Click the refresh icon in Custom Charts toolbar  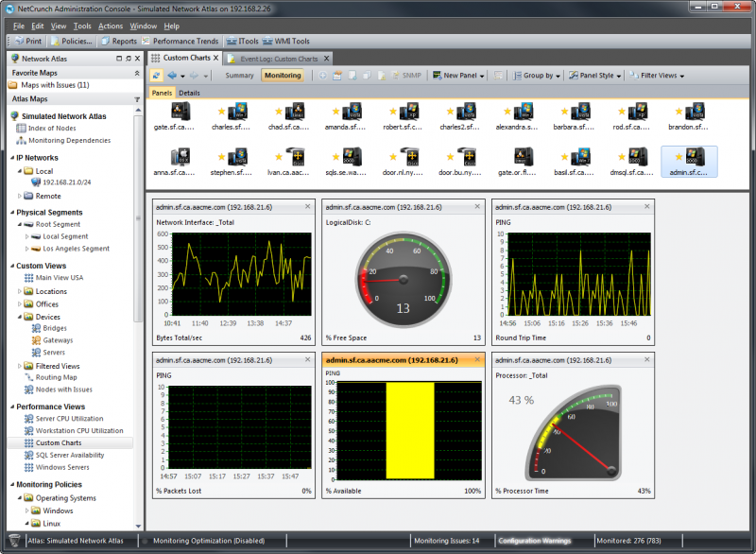[x=156, y=76]
